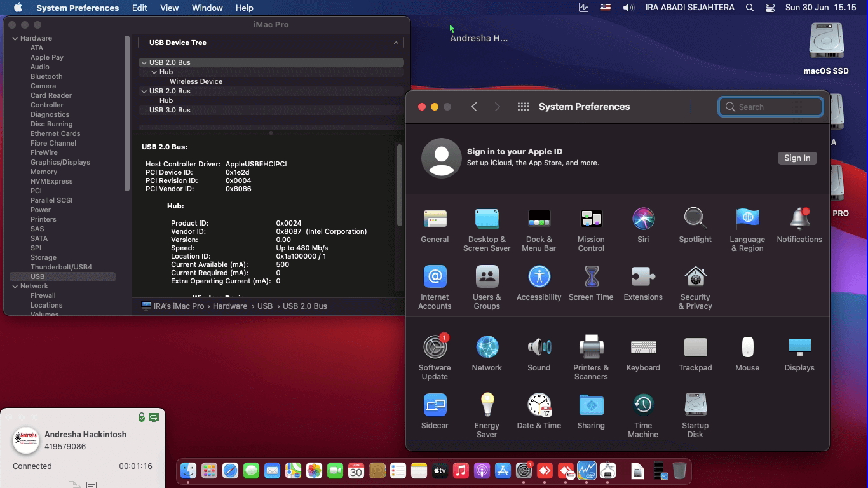Open Keyboard preferences pane
The height and width of the screenshot is (488, 868).
643,354
